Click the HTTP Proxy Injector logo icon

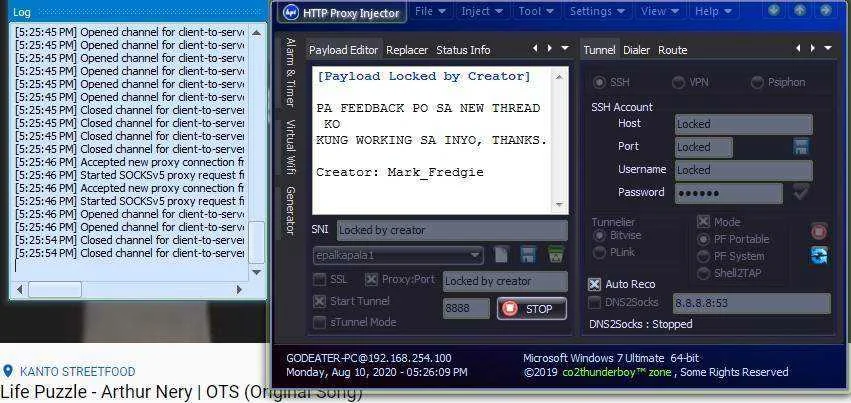pos(291,12)
